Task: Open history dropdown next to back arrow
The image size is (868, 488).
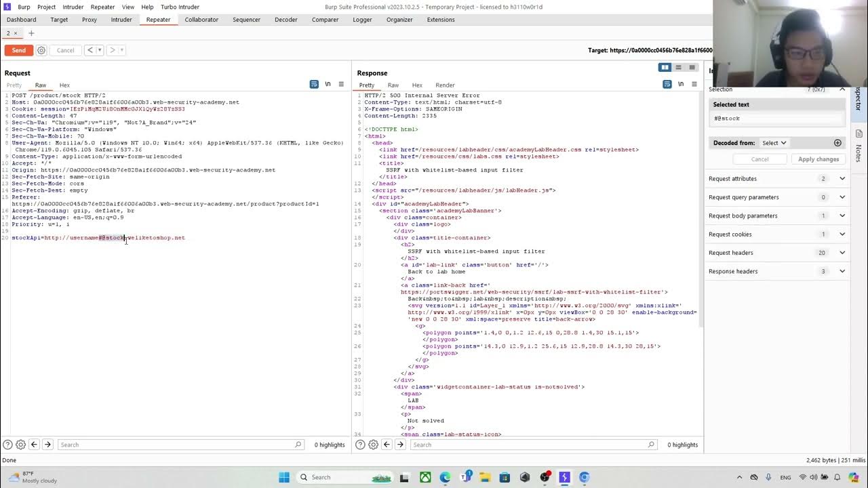Action: point(99,50)
